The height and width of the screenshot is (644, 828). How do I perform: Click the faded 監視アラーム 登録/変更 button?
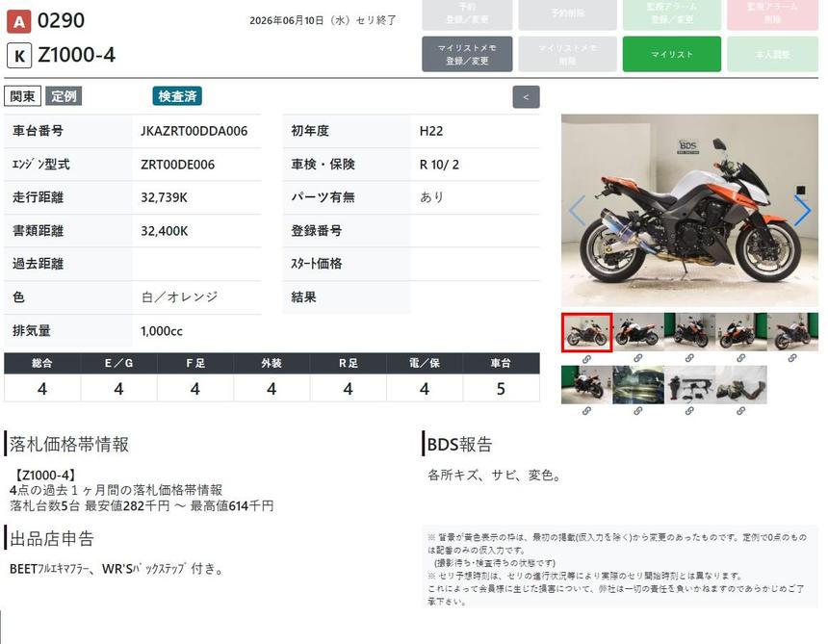point(672,13)
